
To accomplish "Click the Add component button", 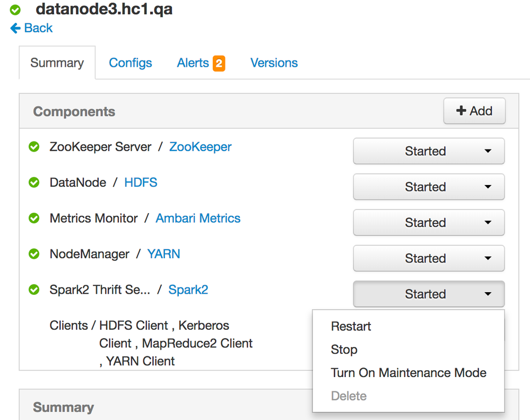I will tap(474, 111).
